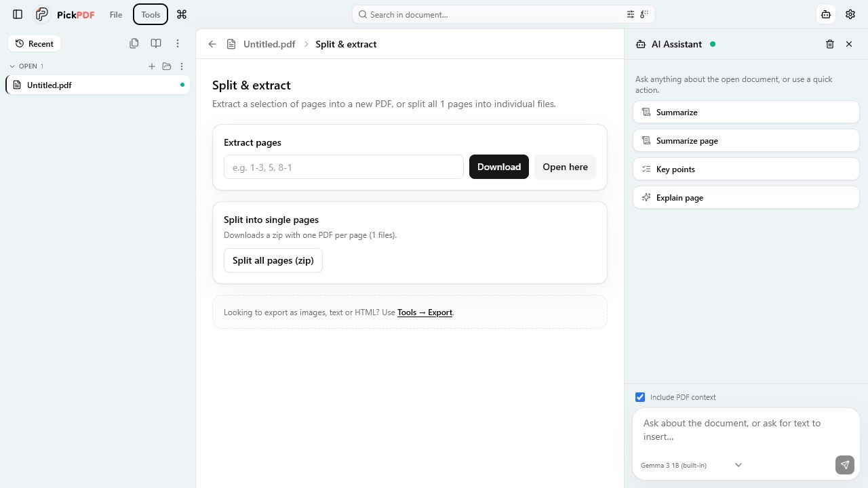Click the pages copy icon in sidebar
The image size is (868, 488).
[x=134, y=43]
